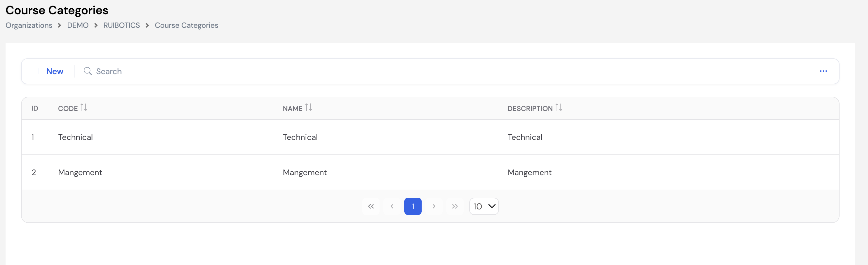This screenshot has width=868, height=265.
Task: Click the Technical name cell in row 1
Action: tap(300, 137)
